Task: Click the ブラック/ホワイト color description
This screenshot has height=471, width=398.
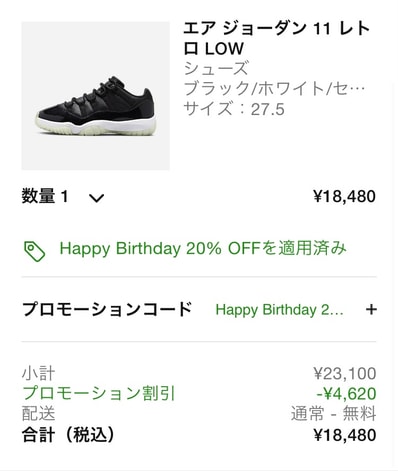Action: pyautogui.click(x=274, y=89)
